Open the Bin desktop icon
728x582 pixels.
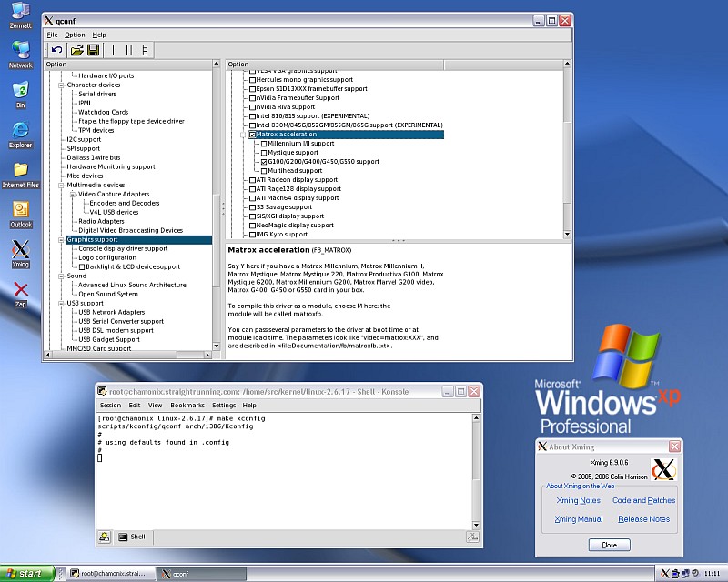20,95
